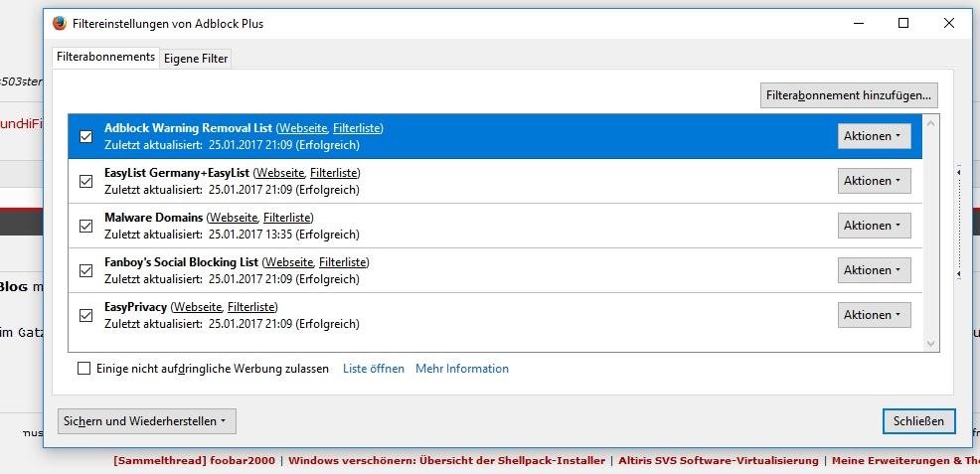Click the subscription list scrollbar up arrow
The height and width of the screenshot is (474, 980).
[930, 123]
